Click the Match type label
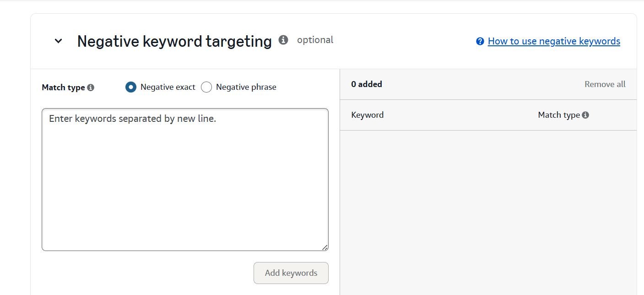This screenshot has height=295, width=644. tap(64, 87)
